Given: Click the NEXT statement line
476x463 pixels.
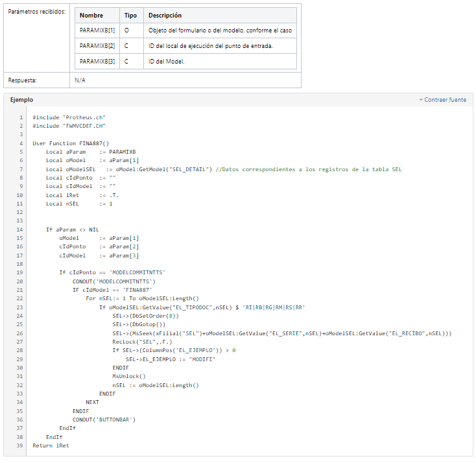Looking at the screenshot, I should pos(92,402).
